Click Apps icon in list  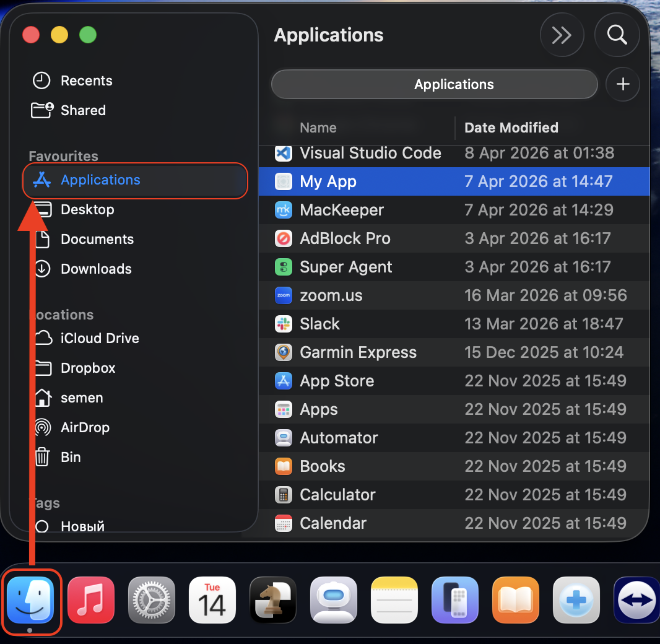pyautogui.click(x=284, y=409)
